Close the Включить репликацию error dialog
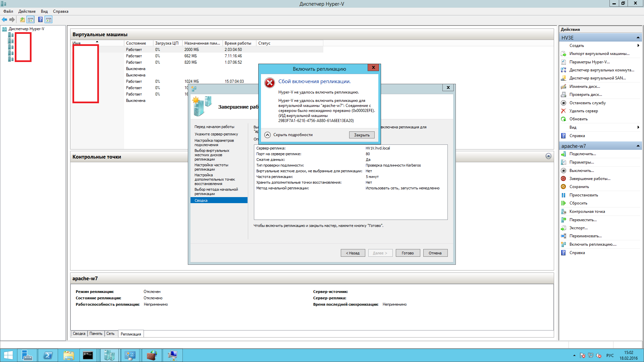 point(373,67)
